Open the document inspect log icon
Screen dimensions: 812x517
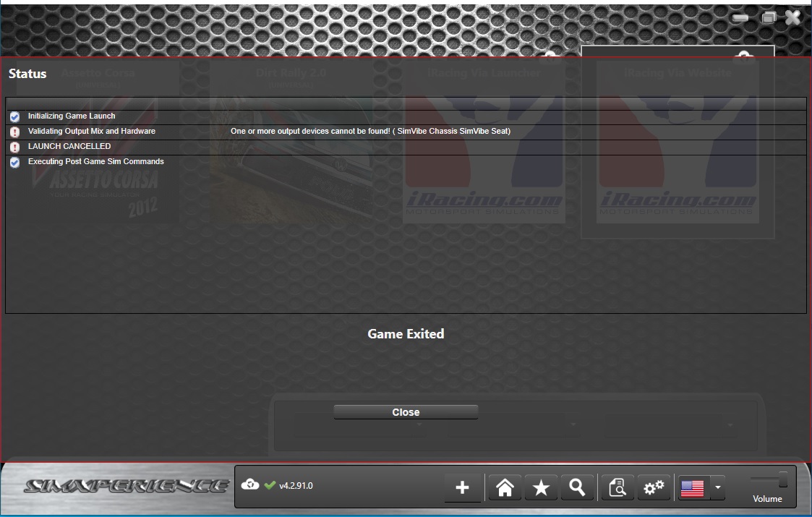(617, 487)
